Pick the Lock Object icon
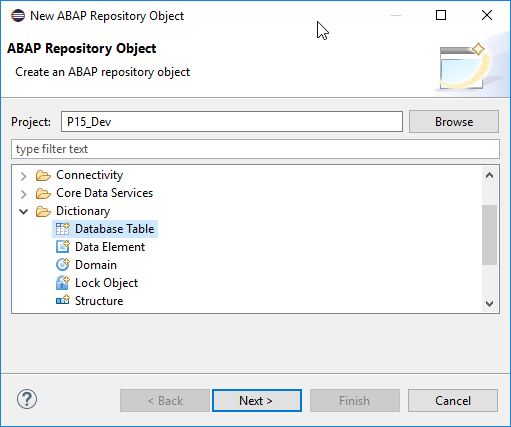This screenshot has width=511, height=427. [63, 283]
